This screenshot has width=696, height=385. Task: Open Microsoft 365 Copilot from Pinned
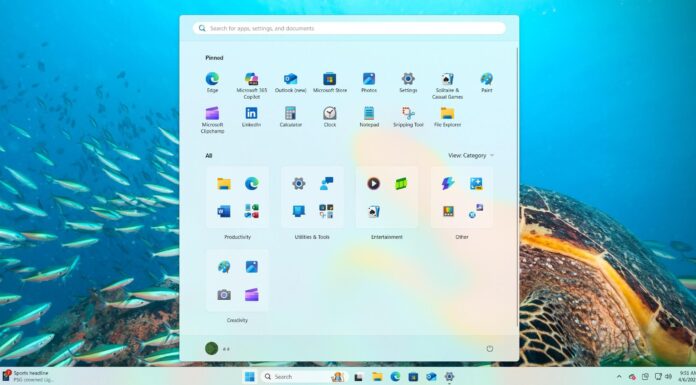[x=252, y=86]
